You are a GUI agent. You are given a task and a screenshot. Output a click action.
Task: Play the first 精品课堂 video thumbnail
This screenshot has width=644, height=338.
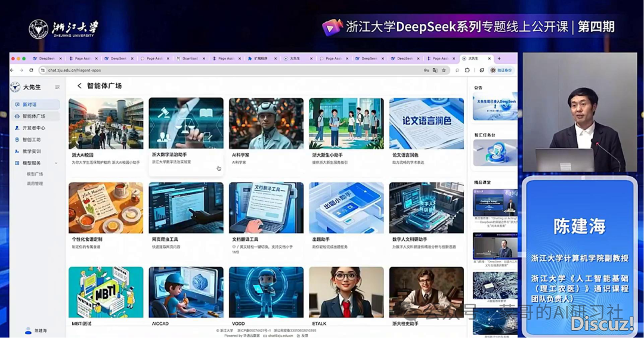tap(495, 203)
